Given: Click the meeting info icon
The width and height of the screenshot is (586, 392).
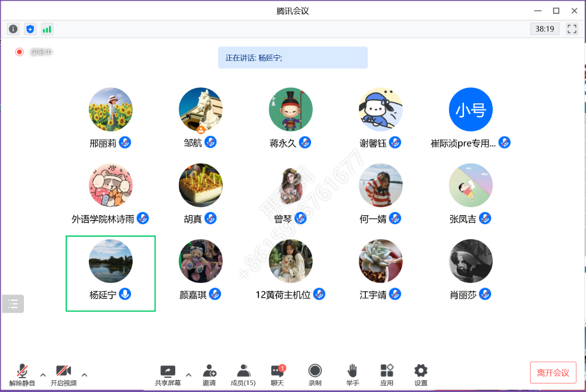Looking at the screenshot, I should [x=13, y=29].
